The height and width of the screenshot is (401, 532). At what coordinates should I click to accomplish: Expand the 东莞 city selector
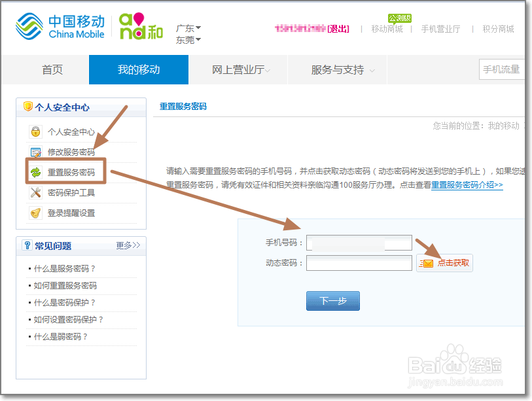(x=188, y=40)
